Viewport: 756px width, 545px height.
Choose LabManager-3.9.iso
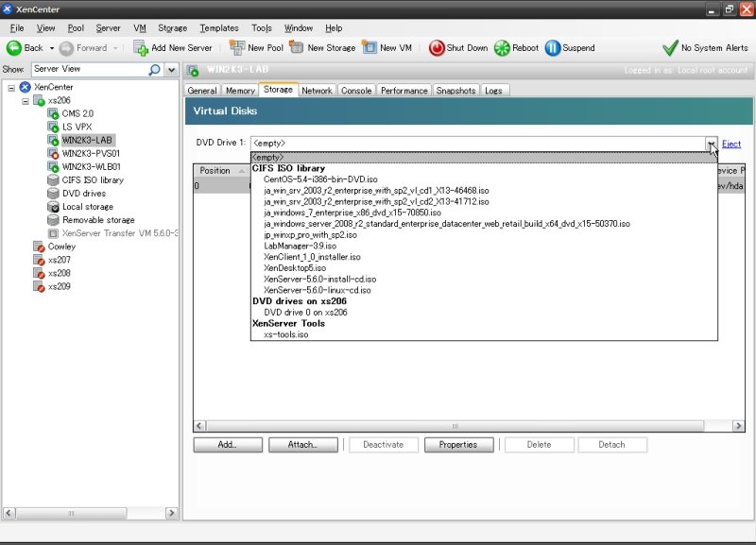point(300,246)
